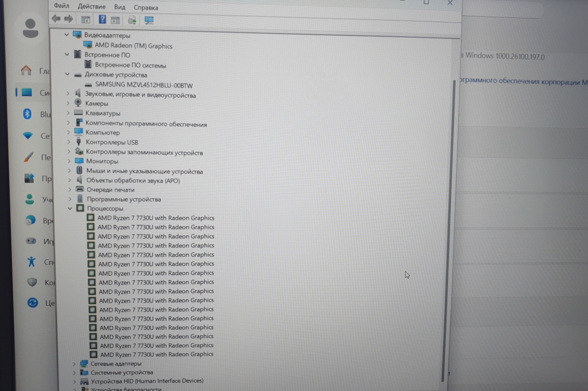The height and width of the screenshot is (391, 588).
Task: Expand the Клавиатуры category
Action: click(x=68, y=113)
